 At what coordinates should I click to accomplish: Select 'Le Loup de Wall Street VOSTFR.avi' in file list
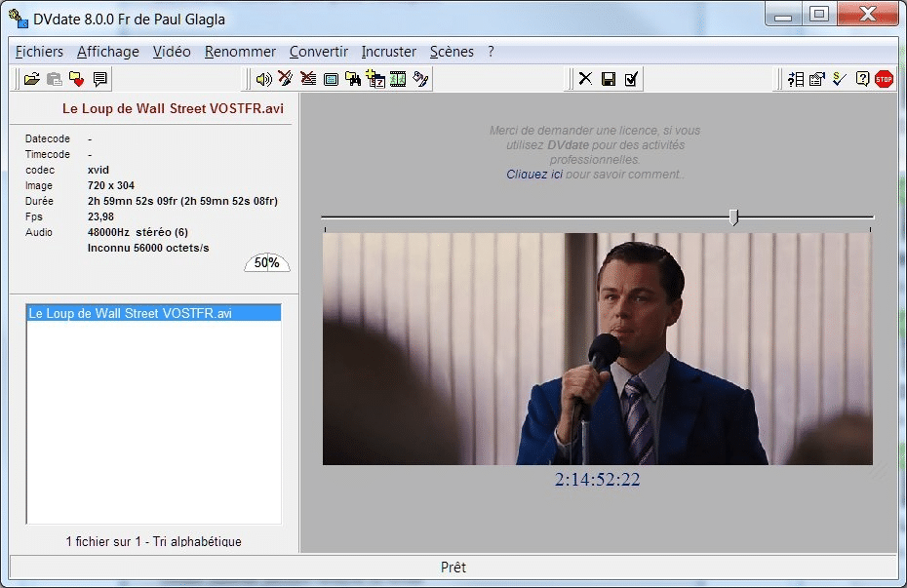tap(154, 313)
